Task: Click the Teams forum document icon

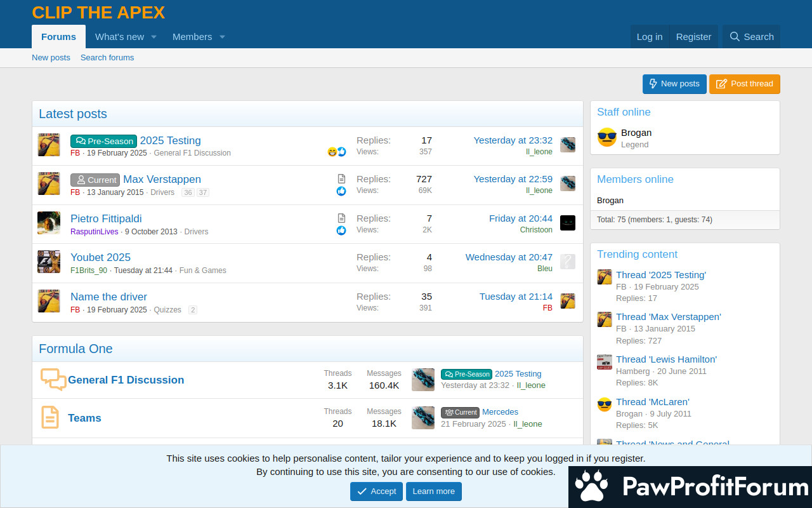Action: click(x=50, y=418)
